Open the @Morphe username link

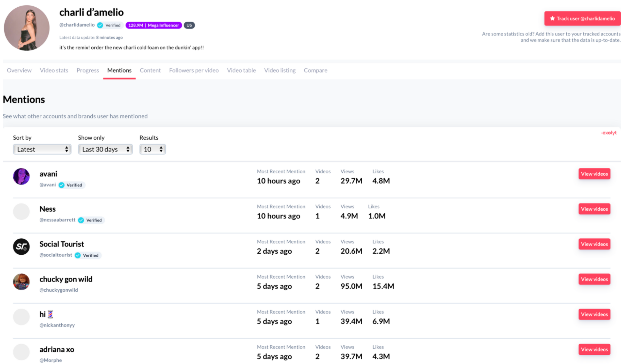(50, 360)
